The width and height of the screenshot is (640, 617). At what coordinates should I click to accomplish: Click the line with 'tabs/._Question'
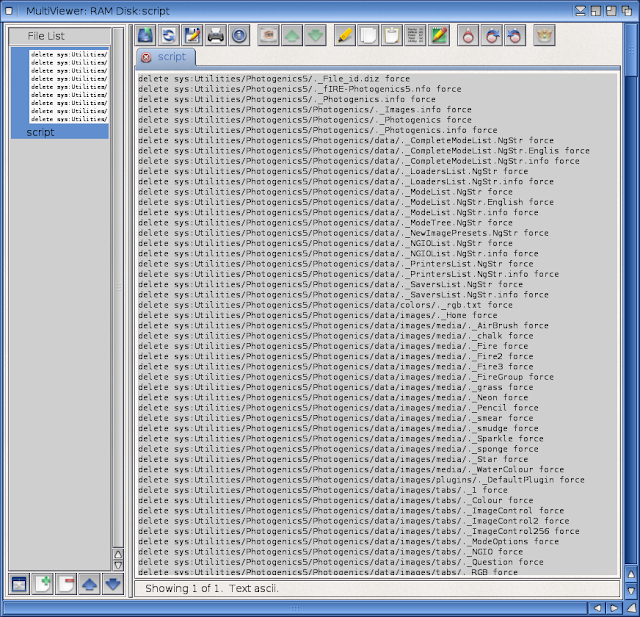click(341, 562)
